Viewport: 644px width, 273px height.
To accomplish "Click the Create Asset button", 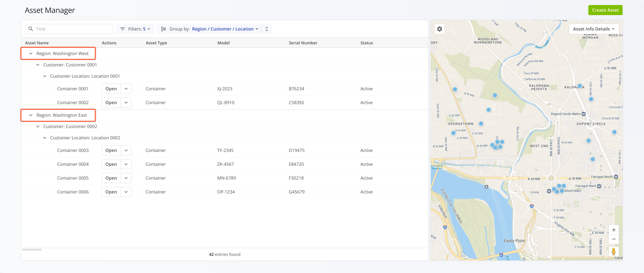I will [x=605, y=10].
